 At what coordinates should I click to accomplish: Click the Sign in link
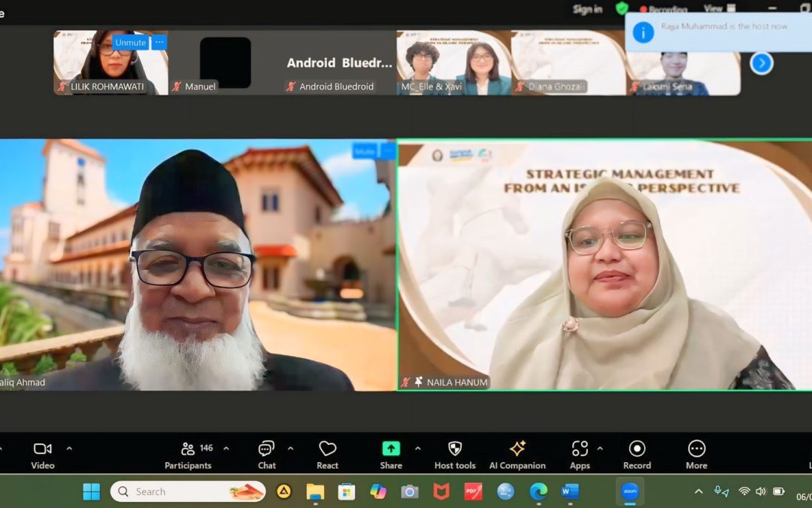coord(587,9)
